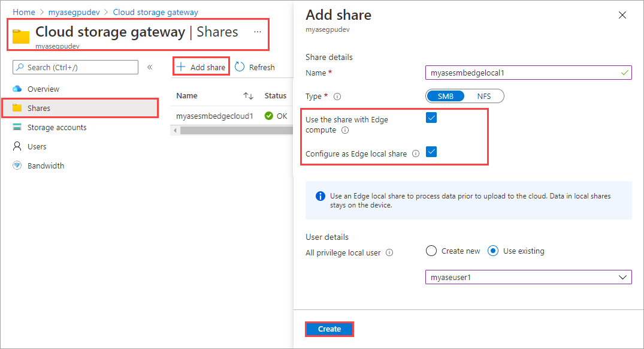Uncheck Configure as Edge local share
The image size is (644, 349).
[x=433, y=152]
